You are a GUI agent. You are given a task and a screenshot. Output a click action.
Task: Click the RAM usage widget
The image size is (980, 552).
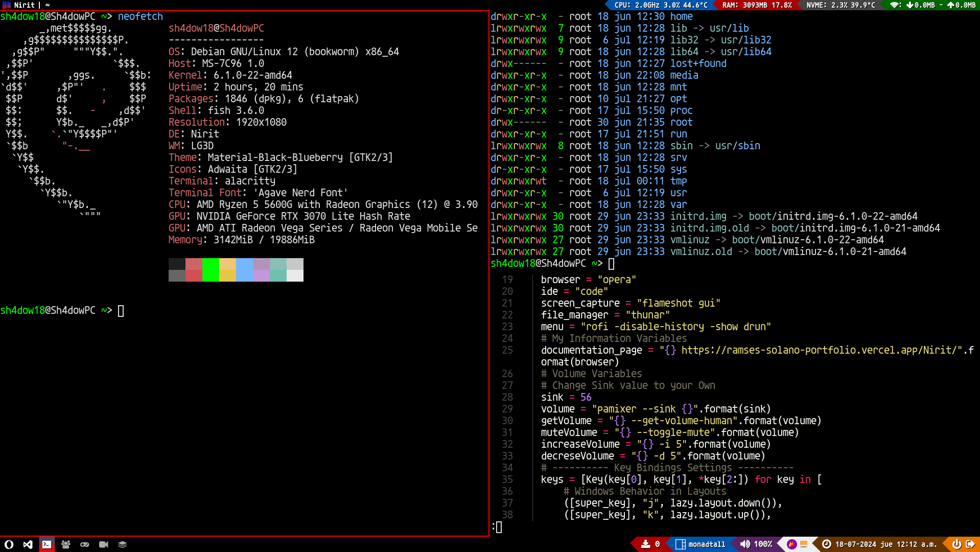point(757,5)
